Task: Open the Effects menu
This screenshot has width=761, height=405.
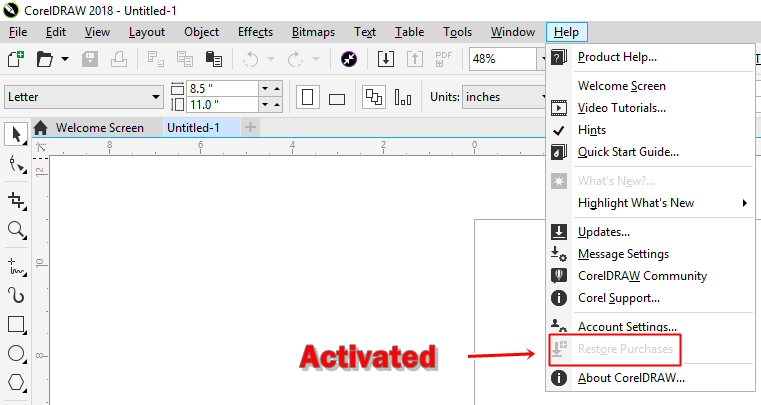Action: 255,32
